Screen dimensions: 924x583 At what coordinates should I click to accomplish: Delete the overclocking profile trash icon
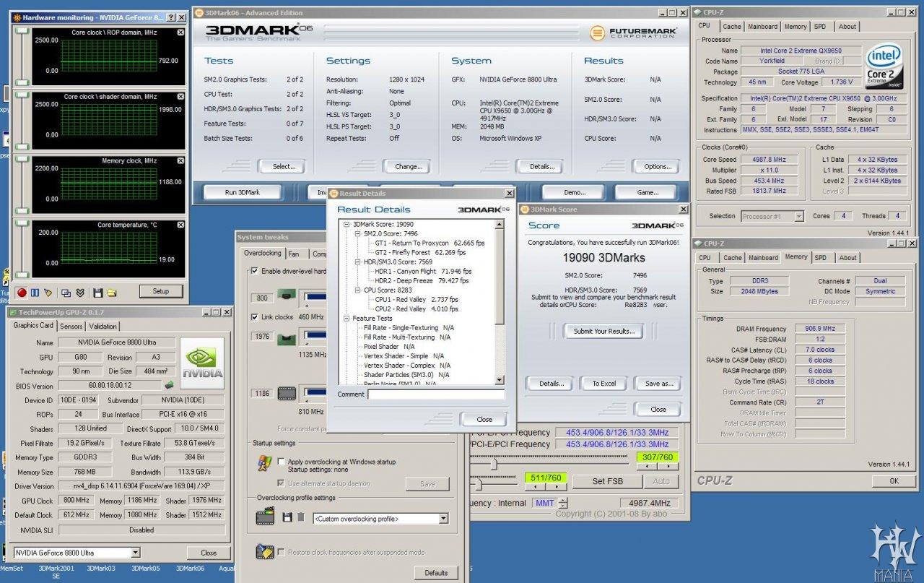[301, 517]
